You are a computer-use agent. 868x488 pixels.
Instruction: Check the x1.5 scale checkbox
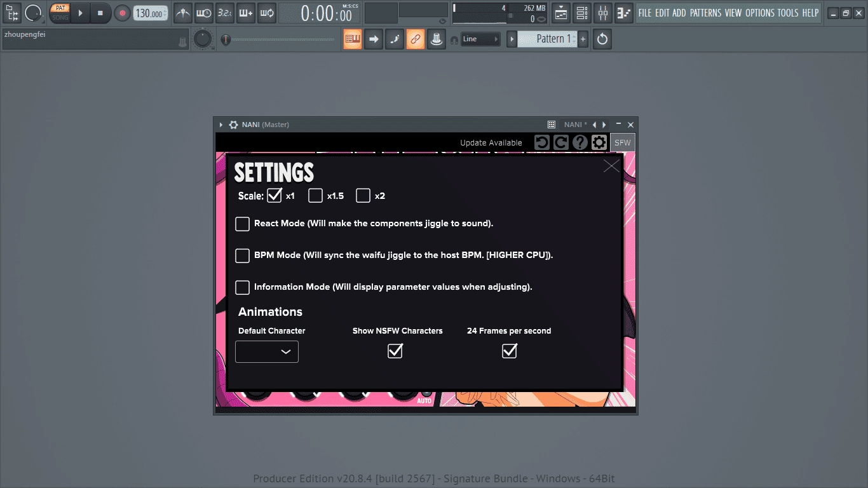315,196
